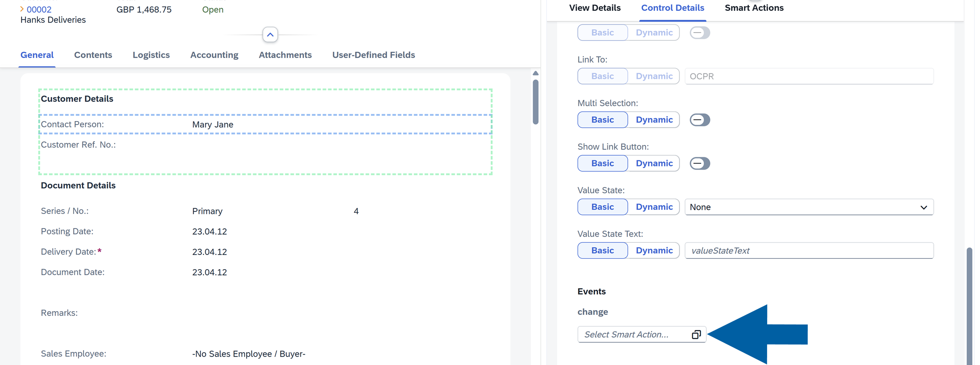Open the Accounting tab

click(x=214, y=55)
